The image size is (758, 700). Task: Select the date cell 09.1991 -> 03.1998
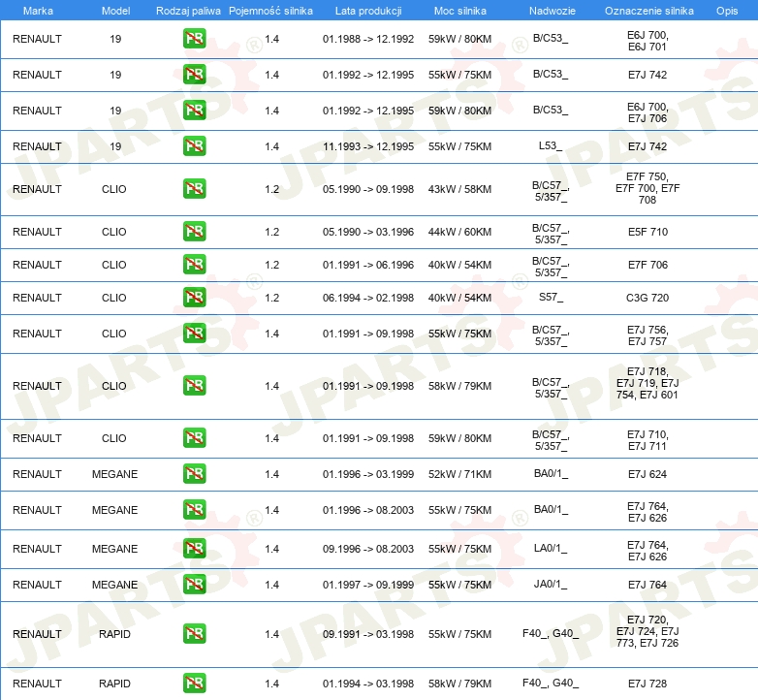pos(368,634)
